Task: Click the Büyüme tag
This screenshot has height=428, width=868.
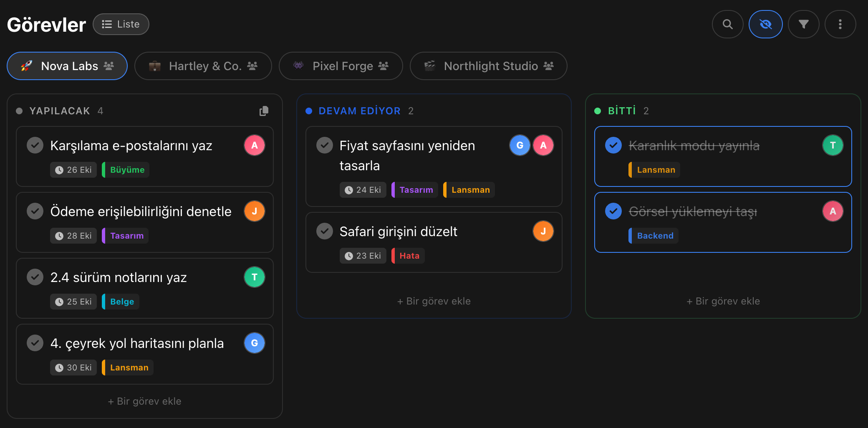Action: tap(126, 170)
